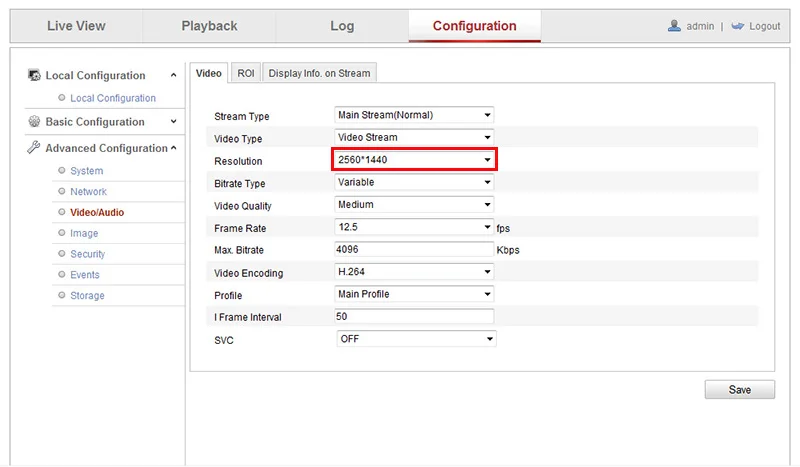This screenshot has height=467, width=800.
Task: Open the Stream Type dropdown
Action: point(414,115)
